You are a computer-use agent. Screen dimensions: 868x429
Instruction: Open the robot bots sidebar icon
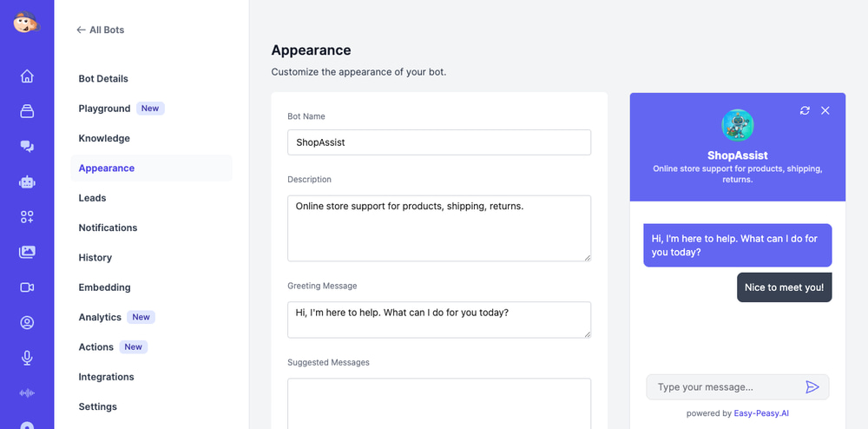(27, 182)
